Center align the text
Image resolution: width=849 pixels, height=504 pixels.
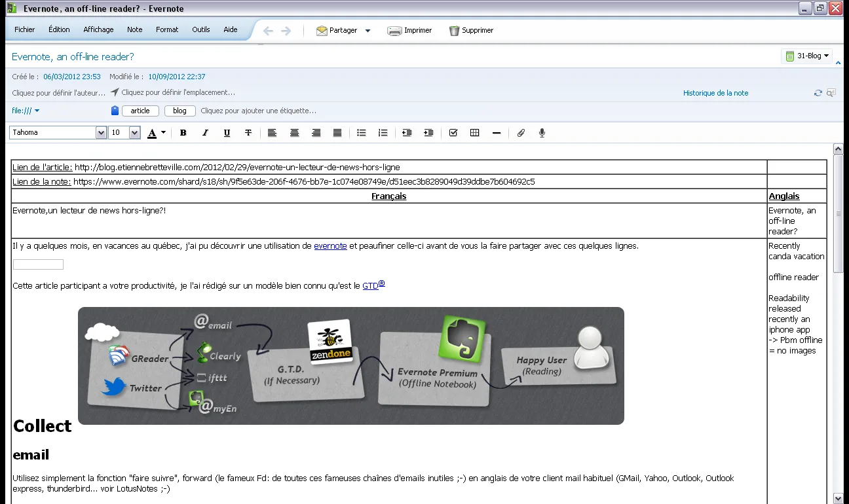[295, 133]
